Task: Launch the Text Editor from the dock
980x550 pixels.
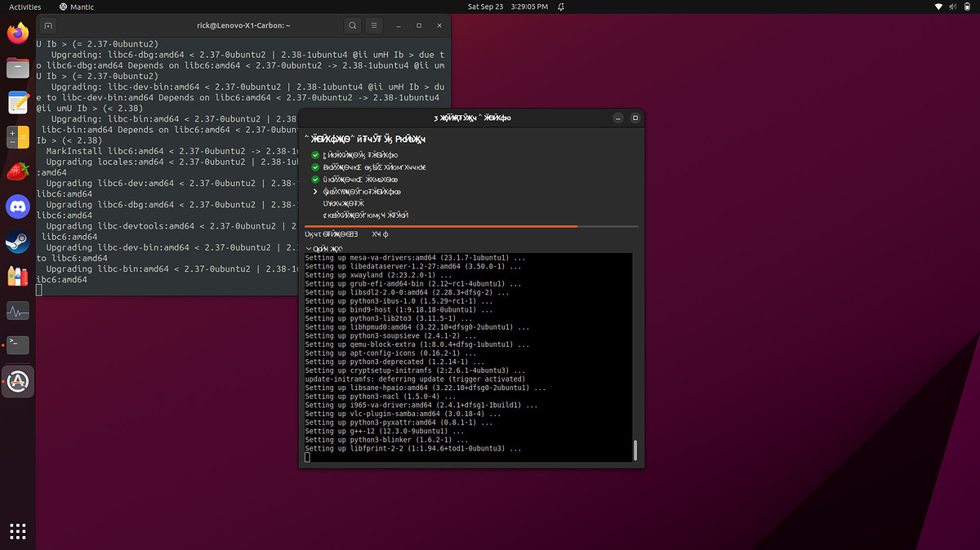Action: 18,102
